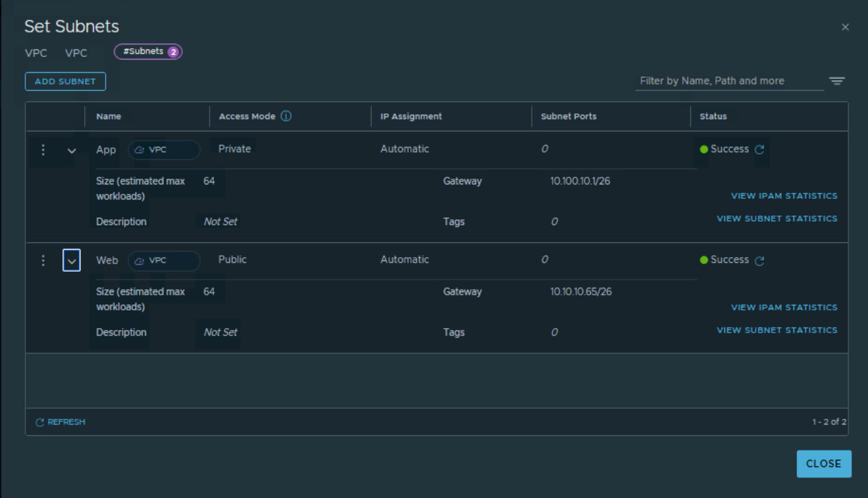Click the VPC tag on App subnet
Screen dimensions: 868x498
pos(164,150)
